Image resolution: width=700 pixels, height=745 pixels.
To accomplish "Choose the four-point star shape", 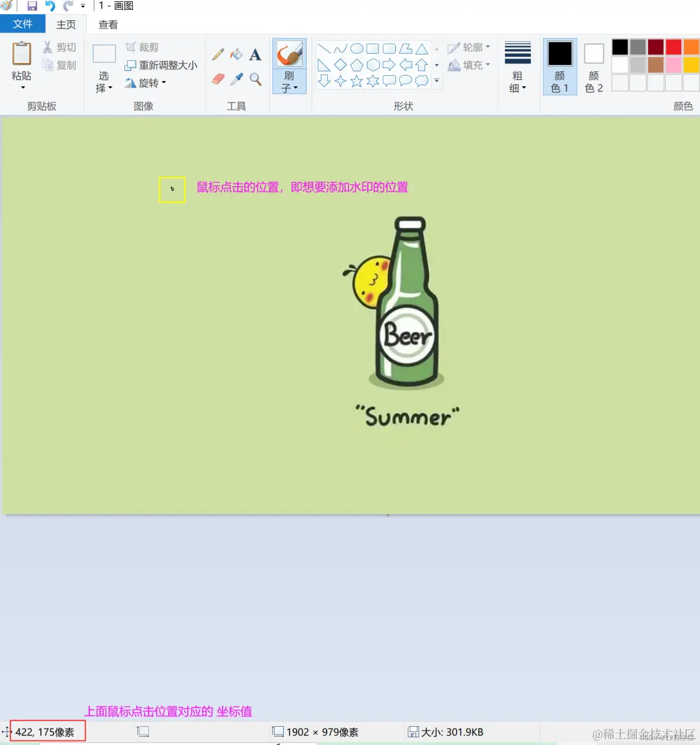I will pyautogui.click(x=340, y=81).
